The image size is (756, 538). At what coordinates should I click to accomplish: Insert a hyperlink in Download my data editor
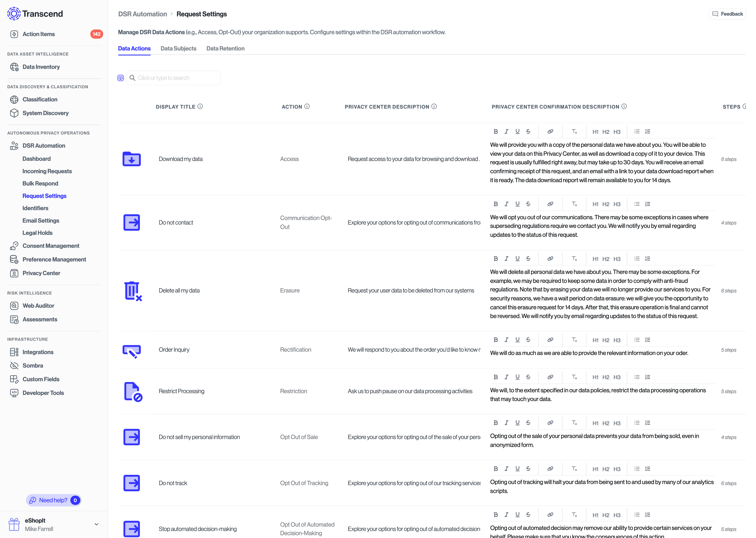pos(550,131)
